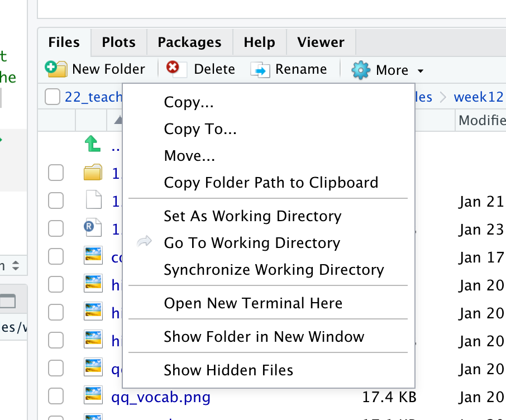
Task: Click the More gear icon
Action: pos(361,70)
